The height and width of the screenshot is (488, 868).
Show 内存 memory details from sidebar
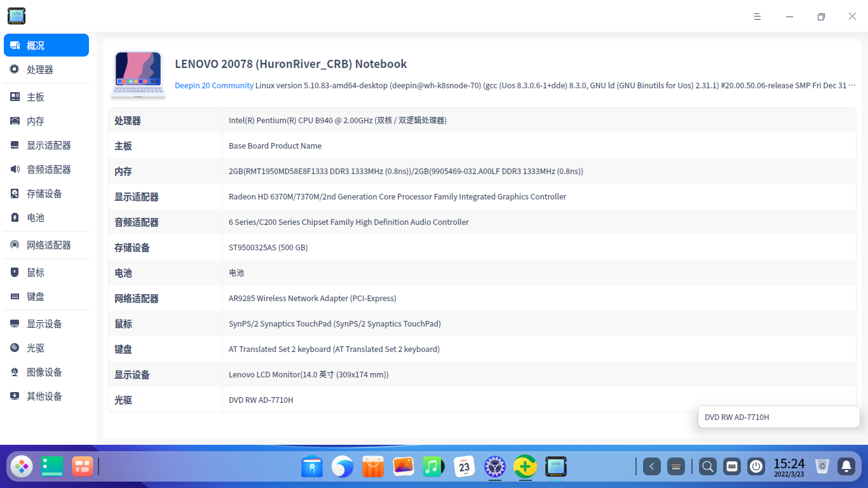(x=46, y=121)
